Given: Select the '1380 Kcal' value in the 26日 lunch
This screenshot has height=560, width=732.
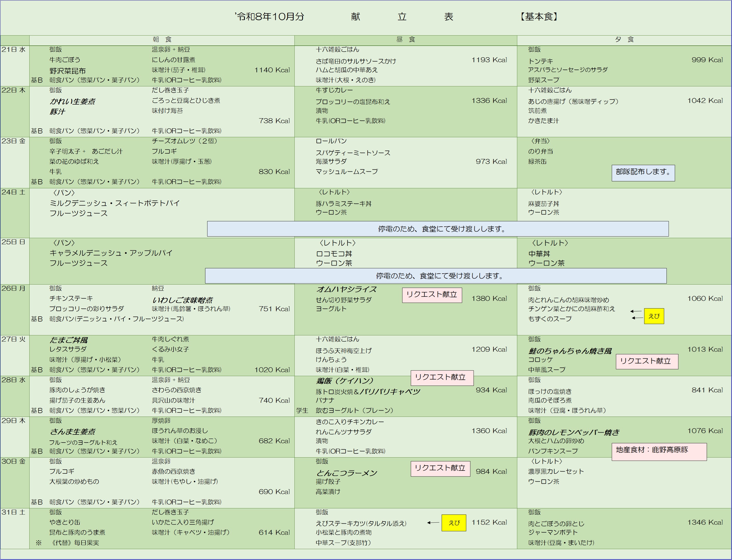Looking at the screenshot, I should [x=489, y=299].
